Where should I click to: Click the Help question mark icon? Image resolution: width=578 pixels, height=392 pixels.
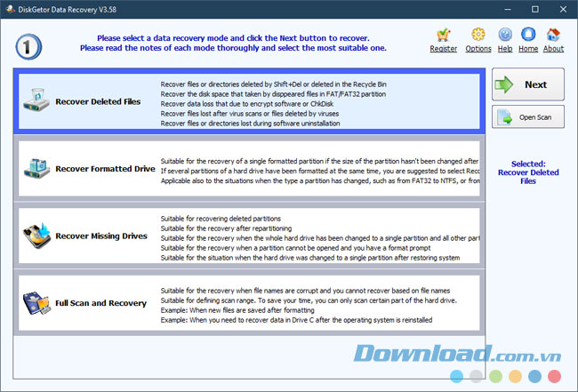pyautogui.click(x=505, y=35)
